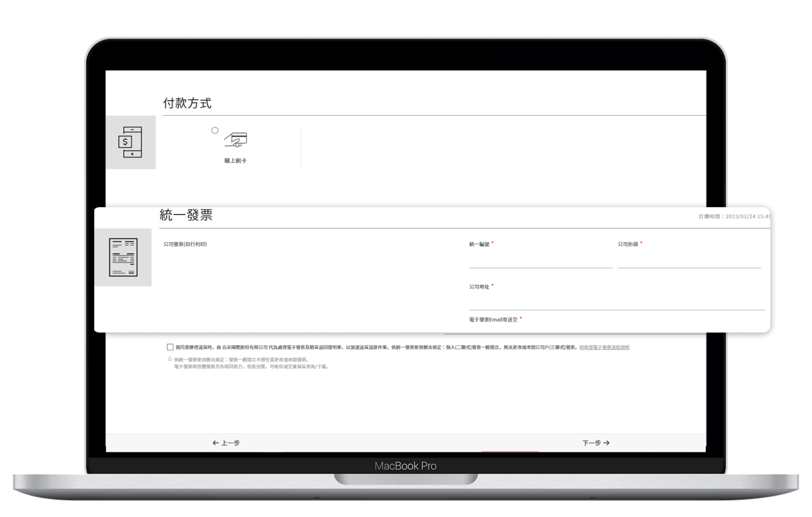Click the 訂購時間 timestamp text

point(733,217)
